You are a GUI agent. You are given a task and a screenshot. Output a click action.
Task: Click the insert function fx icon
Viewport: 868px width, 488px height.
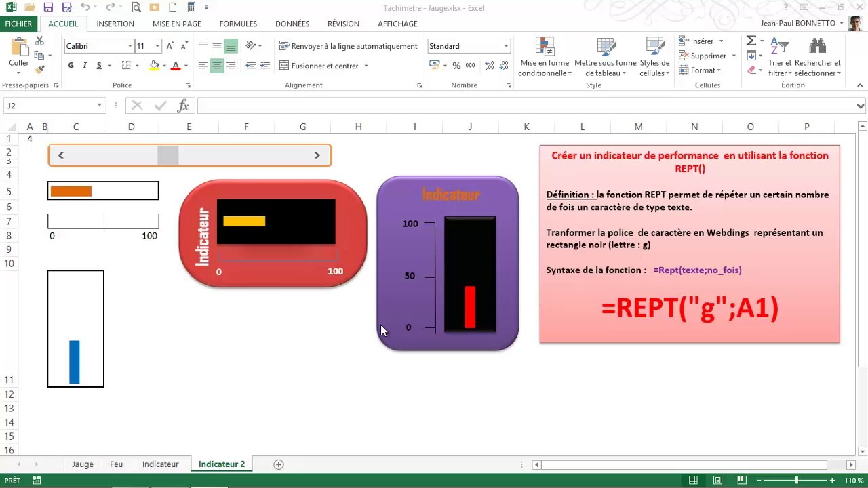click(182, 106)
